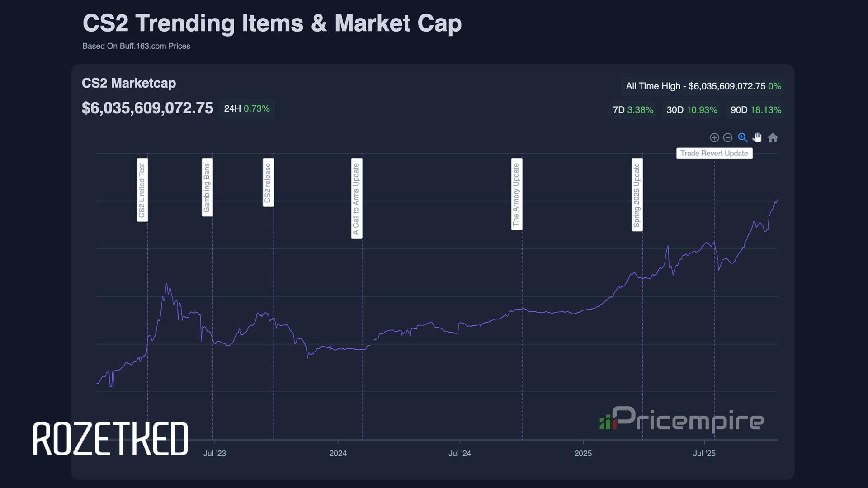Image resolution: width=868 pixels, height=488 pixels.
Task: Click the 24H percentage badge
Action: pyautogui.click(x=247, y=109)
